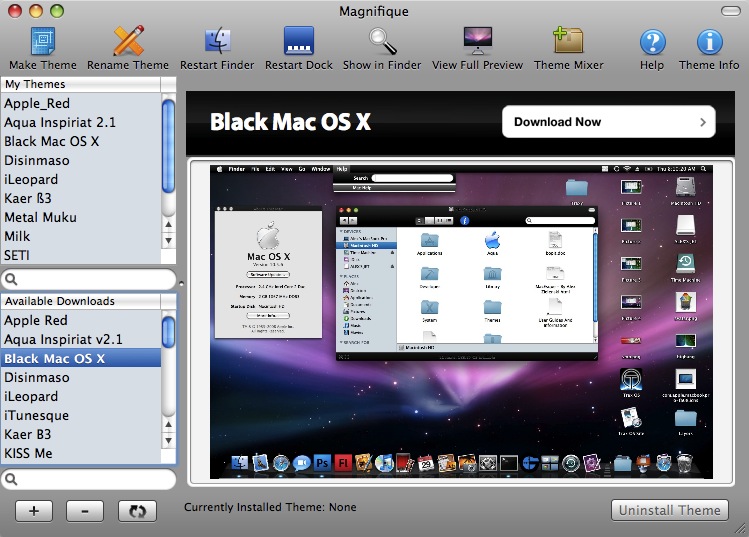
Task: Click the magnifier icon in My Themes search
Action: pos(11,279)
